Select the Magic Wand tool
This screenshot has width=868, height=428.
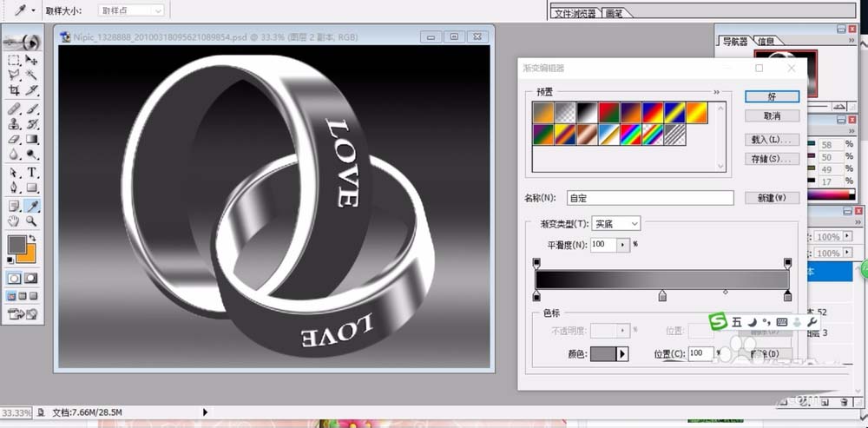31,75
